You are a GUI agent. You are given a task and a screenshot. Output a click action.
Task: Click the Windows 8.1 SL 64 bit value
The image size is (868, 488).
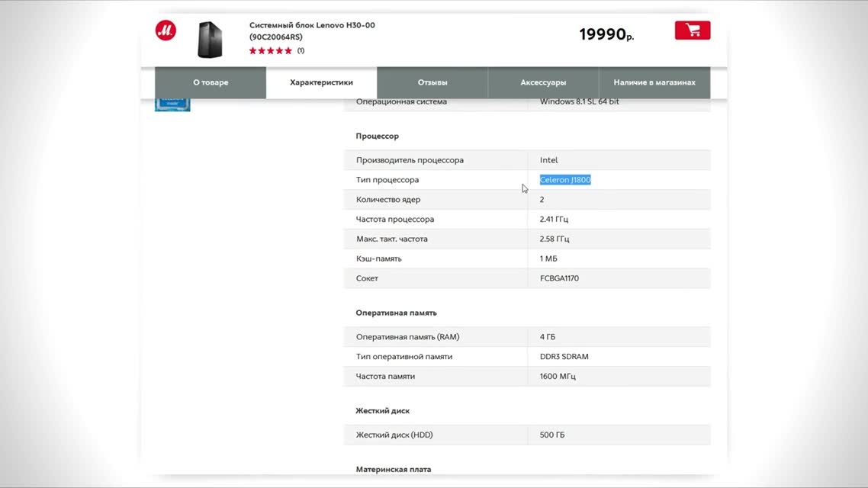point(580,102)
